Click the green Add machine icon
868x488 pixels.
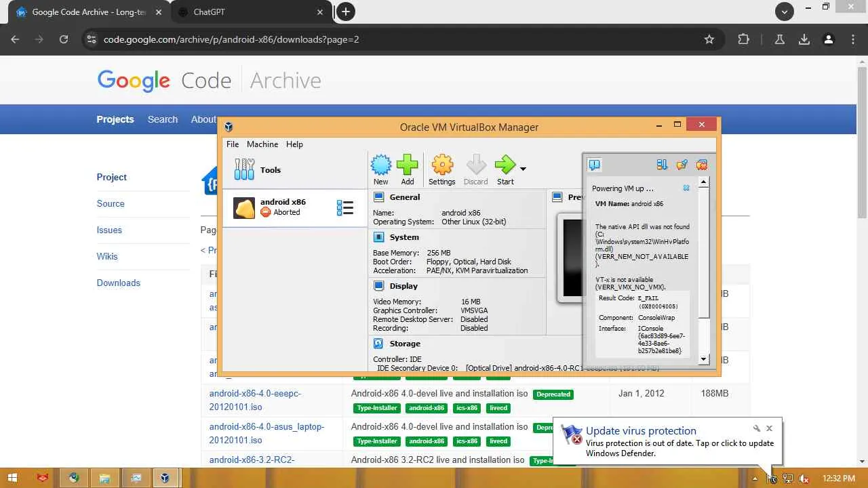pyautogui.click(x=407, y=164)
